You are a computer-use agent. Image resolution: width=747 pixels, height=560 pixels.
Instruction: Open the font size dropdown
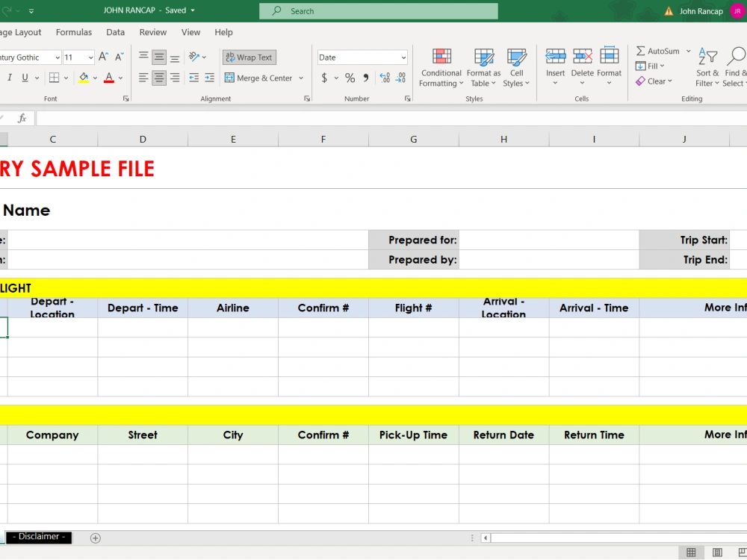coord(90,57)
